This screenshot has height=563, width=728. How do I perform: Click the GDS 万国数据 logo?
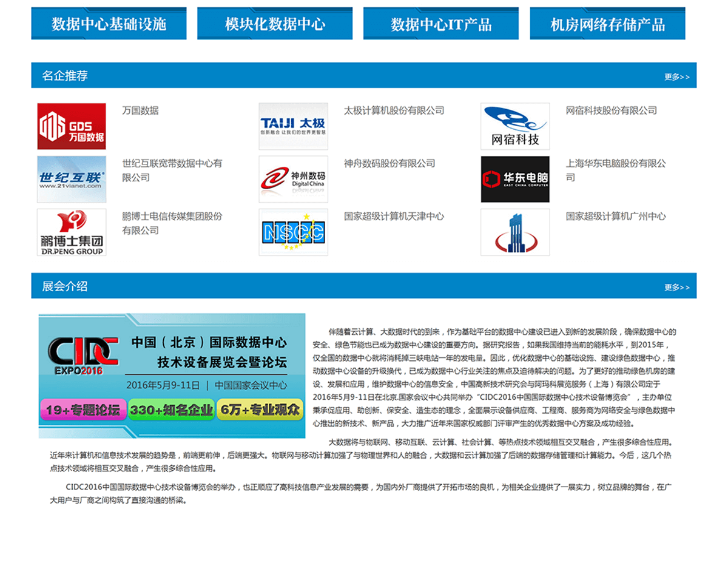point(72,126)
